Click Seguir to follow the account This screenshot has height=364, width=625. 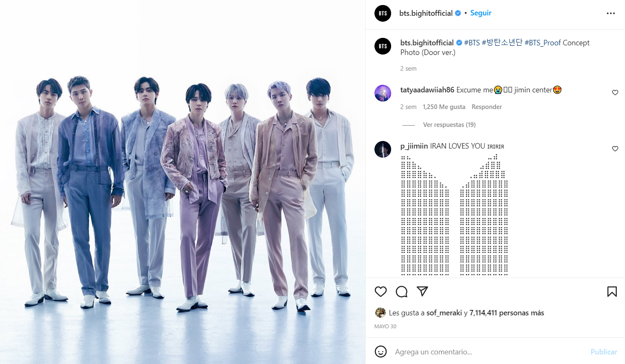(481, 13)
